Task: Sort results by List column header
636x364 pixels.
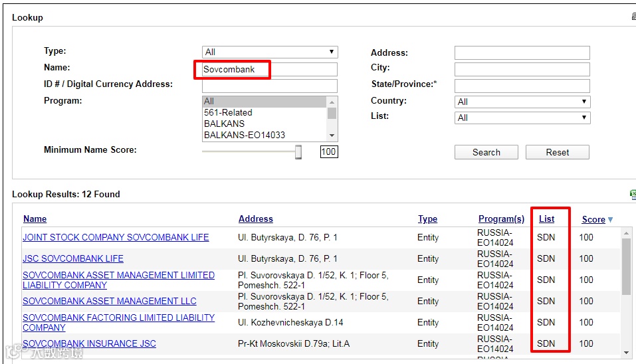Action: (x=546, y=219)
